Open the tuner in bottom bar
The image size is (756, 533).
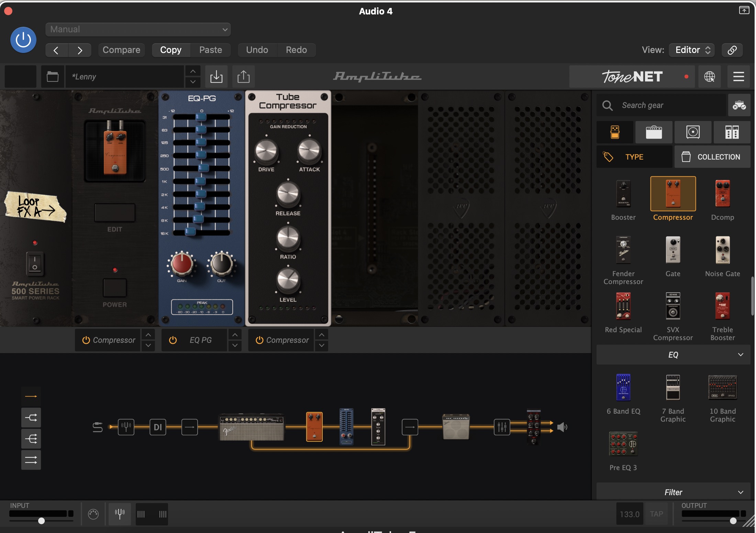coord(120,514)
